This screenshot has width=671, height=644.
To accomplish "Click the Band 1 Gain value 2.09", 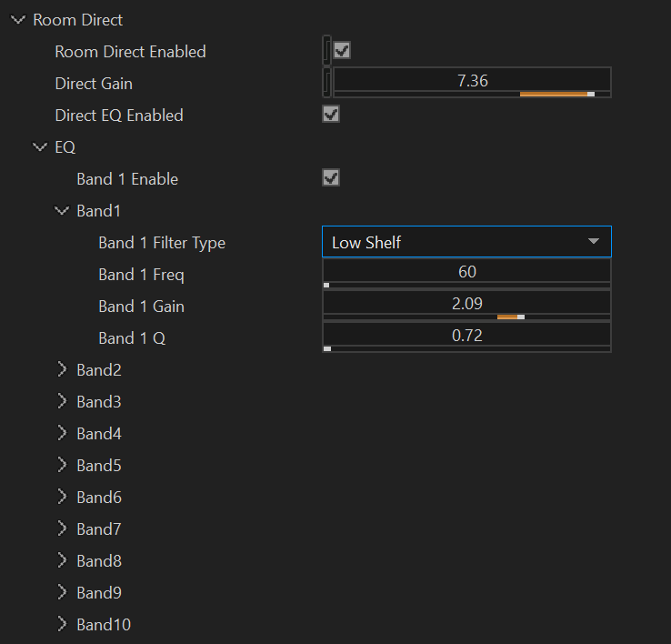I will click(x=466, y=303).
